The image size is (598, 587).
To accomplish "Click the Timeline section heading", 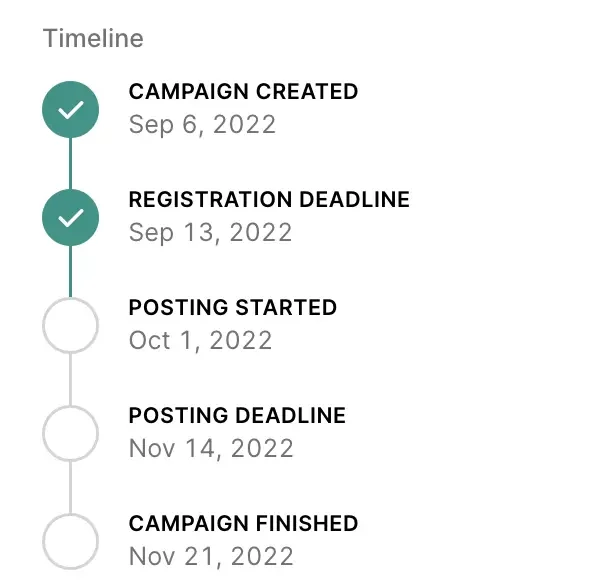I will 93,38.
